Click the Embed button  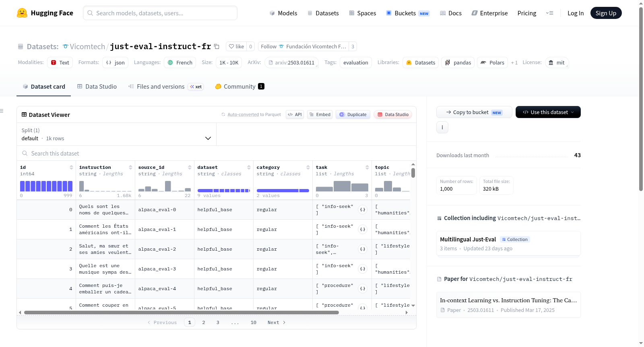pyautogui.click(x=320, y=114)
